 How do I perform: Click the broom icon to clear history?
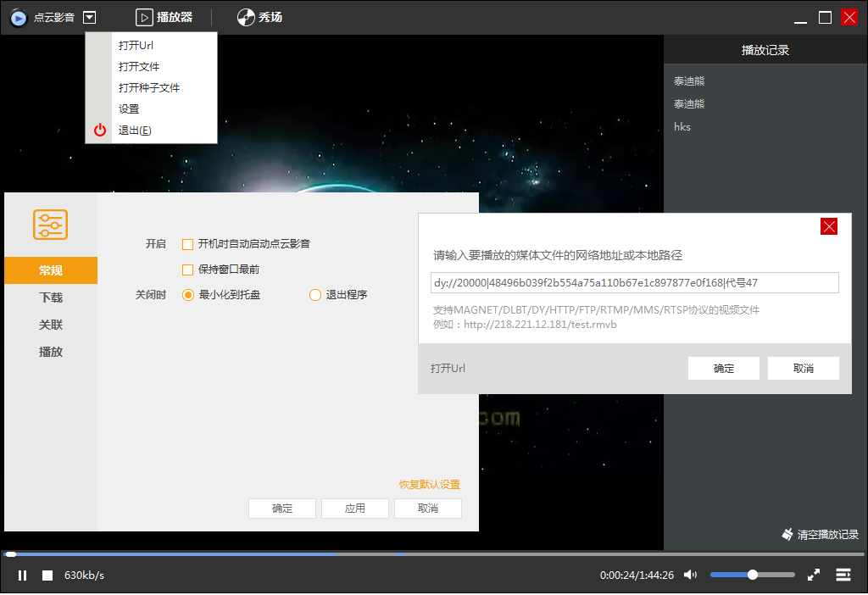point(787,535)
